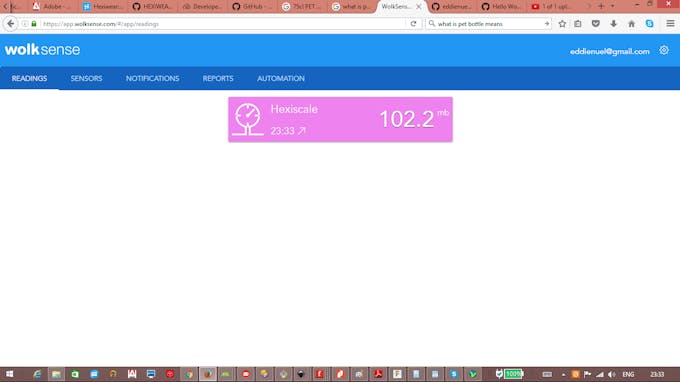Switch to the Hexiwear browser tab
This screenshot has height=382, width=680.
click(x=102, y=7)
